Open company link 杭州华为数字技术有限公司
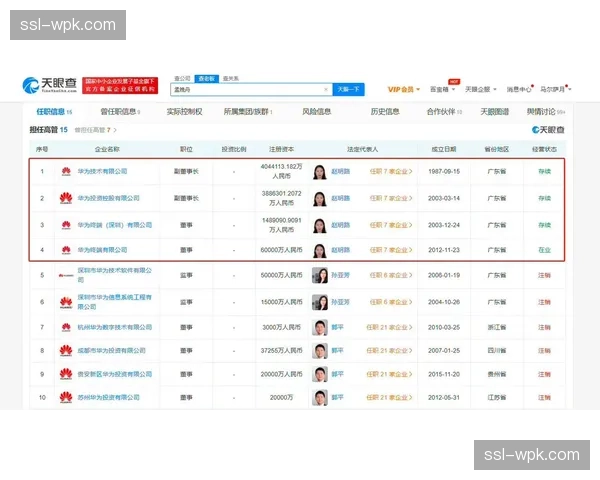 [114, 327]
